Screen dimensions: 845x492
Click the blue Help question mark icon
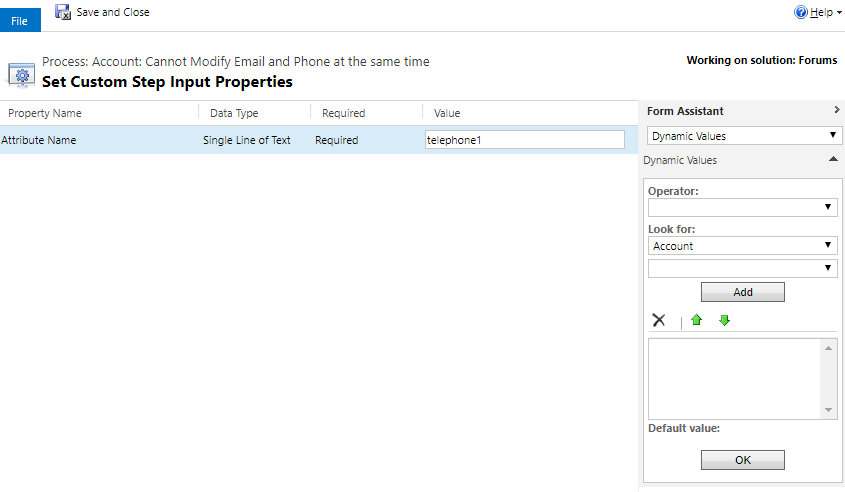tap(800, 13)
